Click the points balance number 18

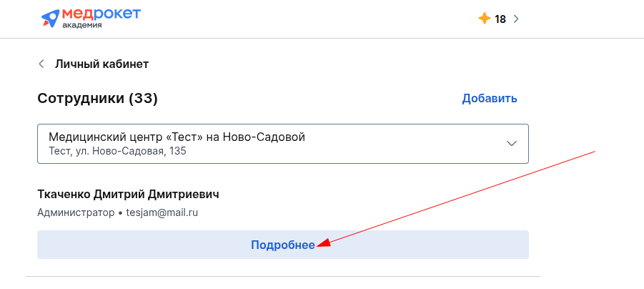coord(500,19)
